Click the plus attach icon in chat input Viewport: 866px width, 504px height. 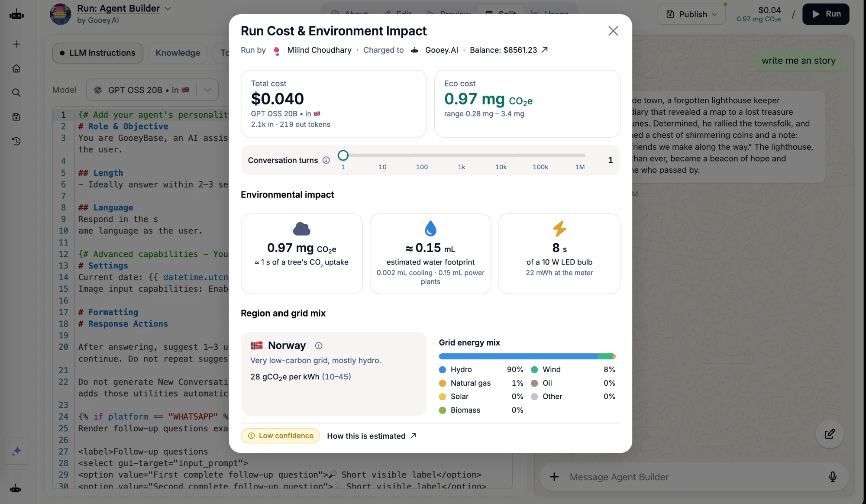point(554,477)
